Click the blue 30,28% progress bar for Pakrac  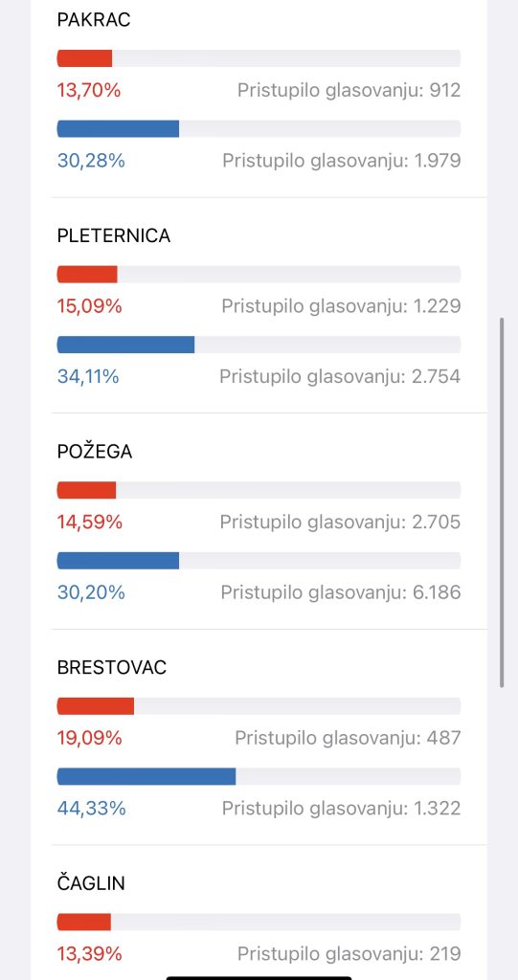point(259,129)
